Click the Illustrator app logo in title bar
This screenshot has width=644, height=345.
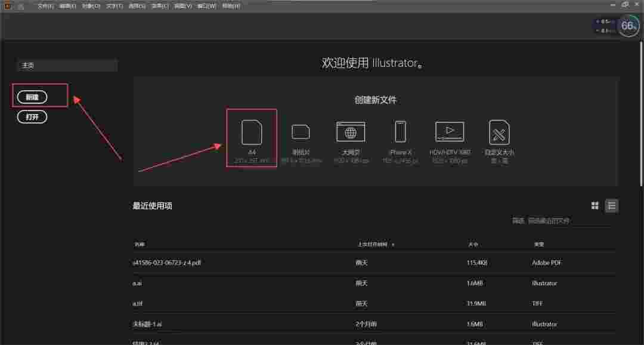coord(7,5)
